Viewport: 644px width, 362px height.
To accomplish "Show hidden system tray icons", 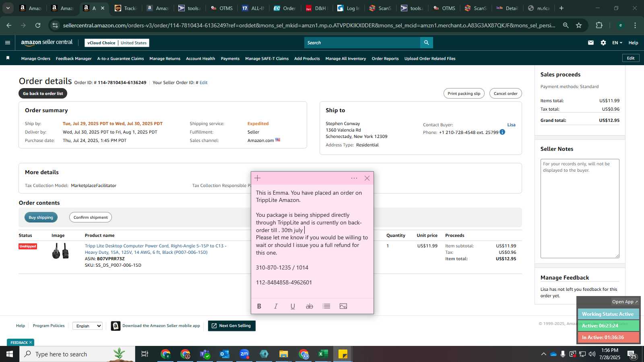I will (543, 354).
